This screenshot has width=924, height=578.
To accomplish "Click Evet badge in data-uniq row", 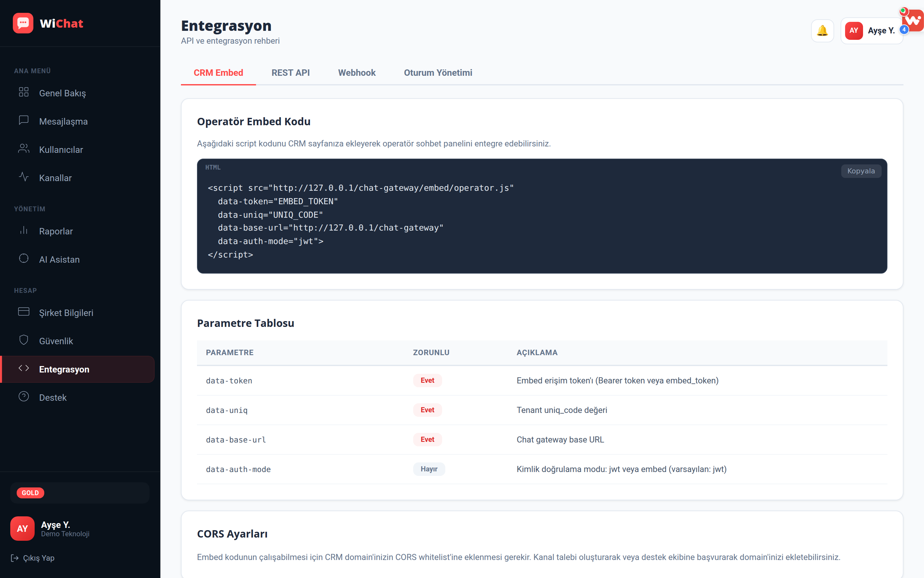I will point(427,410).
